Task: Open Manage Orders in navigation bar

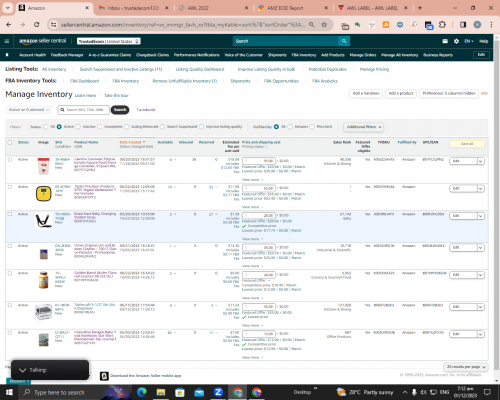Action: 363,55
